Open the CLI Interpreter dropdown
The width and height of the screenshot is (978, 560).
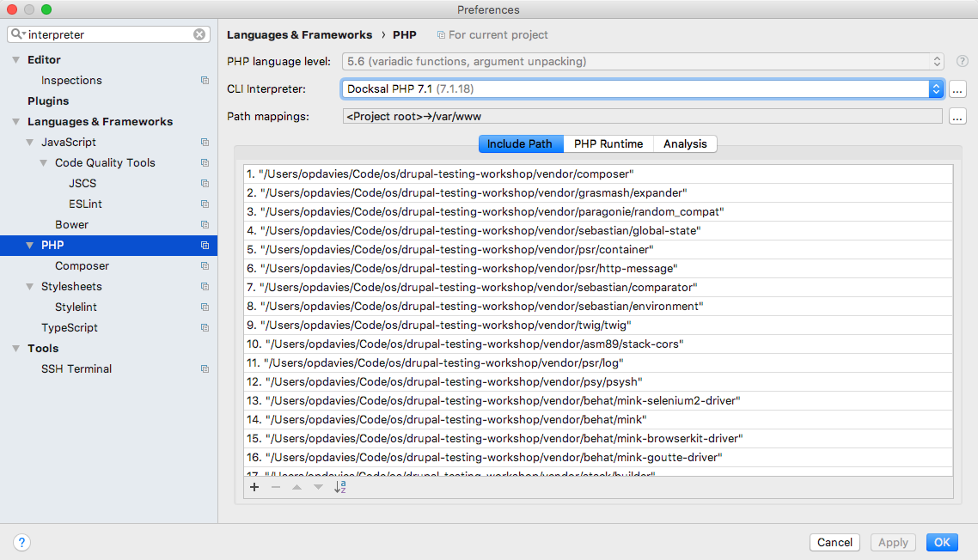(x=935, y=89)
